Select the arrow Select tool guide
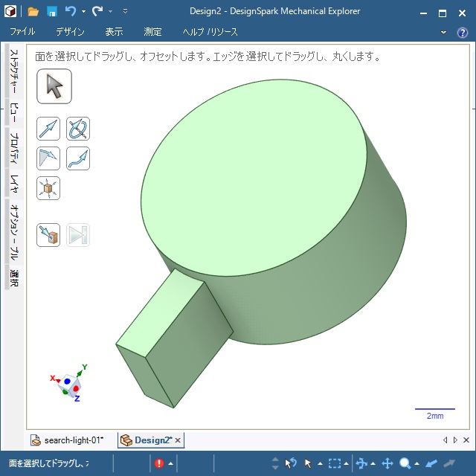This screenshot has width=476, height=476. (54, 86)
